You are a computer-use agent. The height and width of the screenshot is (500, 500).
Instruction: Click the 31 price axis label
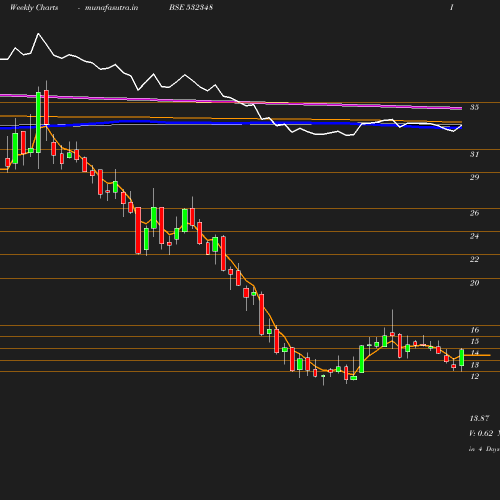pos(475,154)
